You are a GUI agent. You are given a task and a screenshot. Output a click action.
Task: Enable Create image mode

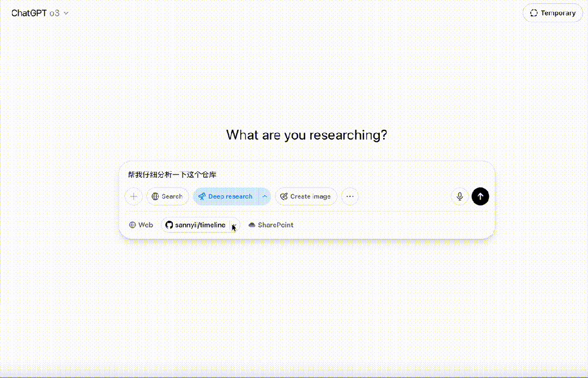click(x=306, y=196)
